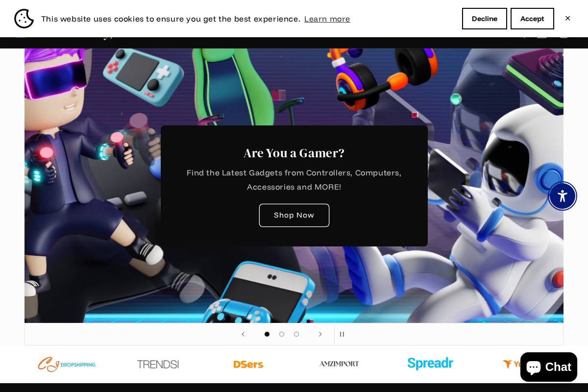Click the Spreadr logo
This screenshot has width=588, height=392.
click(430, 364)
